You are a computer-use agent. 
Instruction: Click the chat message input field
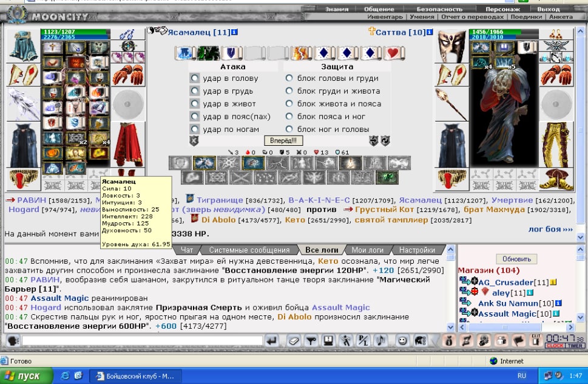coord(143,341)
